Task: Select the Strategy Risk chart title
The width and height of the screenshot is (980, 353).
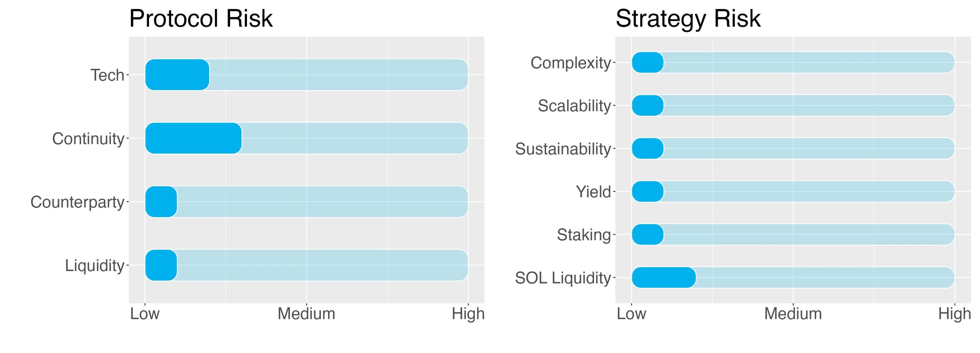Action: 688,18
